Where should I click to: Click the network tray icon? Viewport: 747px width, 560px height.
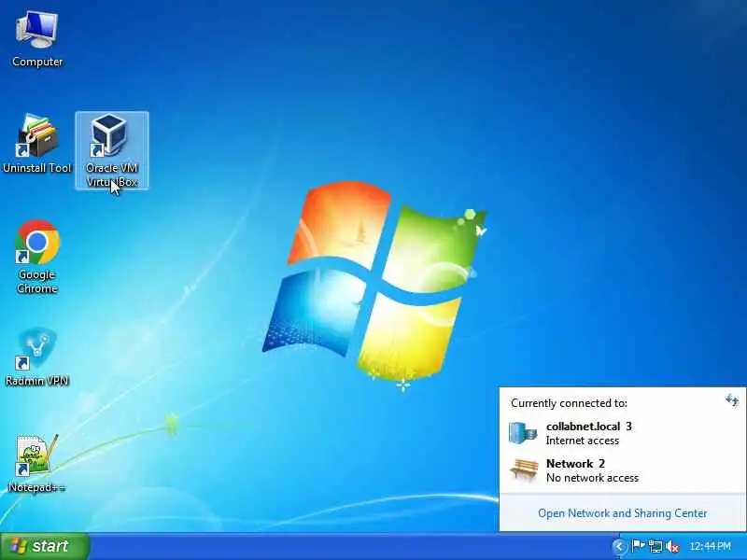655,547
